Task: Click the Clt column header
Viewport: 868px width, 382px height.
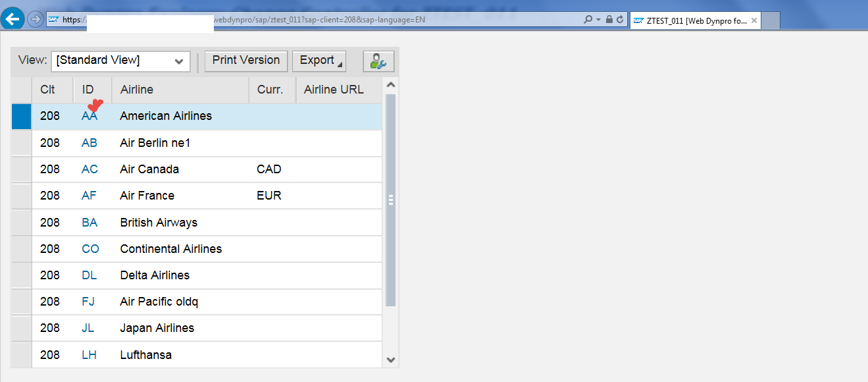Action: click(x=53, y=90)
